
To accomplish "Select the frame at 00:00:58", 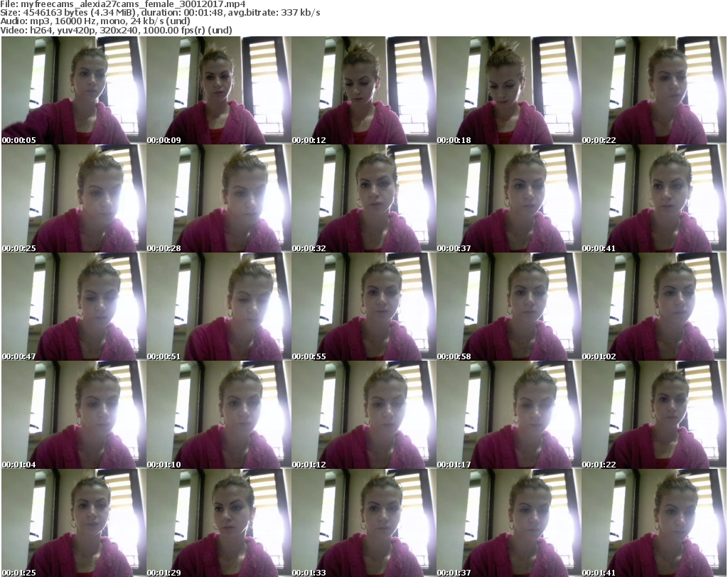I will pos(508,307).
